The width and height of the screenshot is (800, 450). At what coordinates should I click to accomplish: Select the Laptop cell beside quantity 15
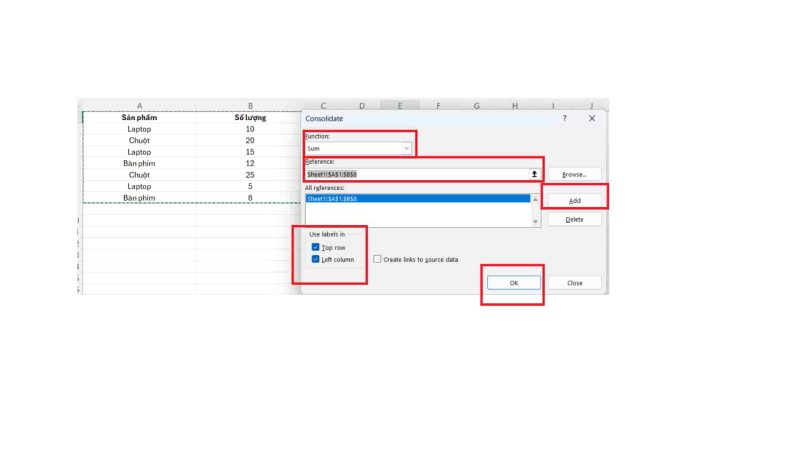coord(139,152)
